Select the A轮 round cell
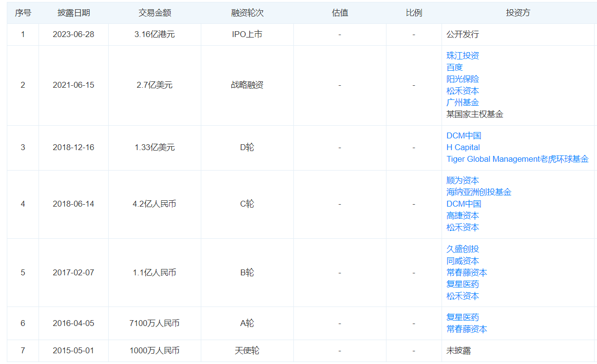This screenshot has width=597, height=364. [247, 324]
